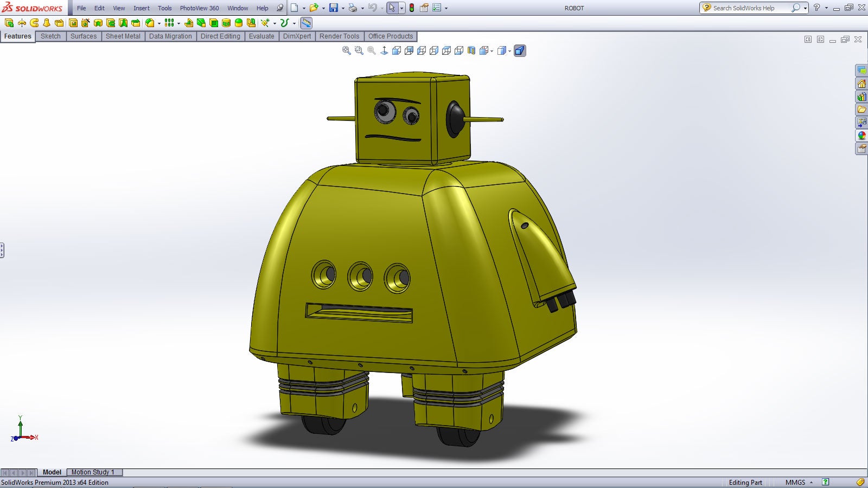The image size is (868, 488).
Task: Open the File Explorer task pane
Action: pyautogui.click(x=861, y=108)
